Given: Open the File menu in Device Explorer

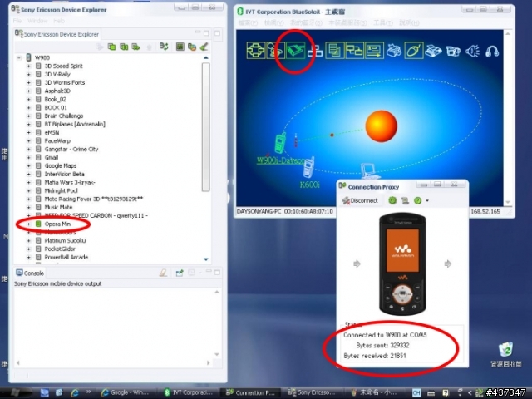Looking at the screenshot, I should click(x=17, y=21).
